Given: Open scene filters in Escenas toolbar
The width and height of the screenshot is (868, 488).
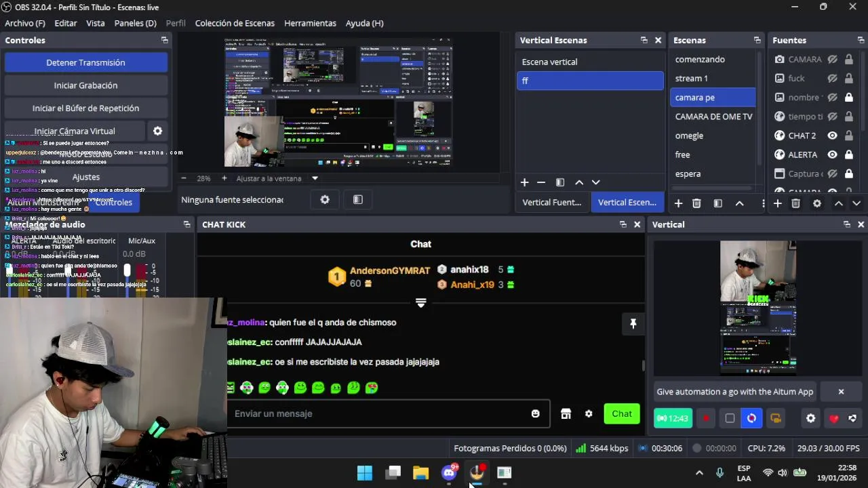Looking at the screenshot, I should [x=717, y=203].
